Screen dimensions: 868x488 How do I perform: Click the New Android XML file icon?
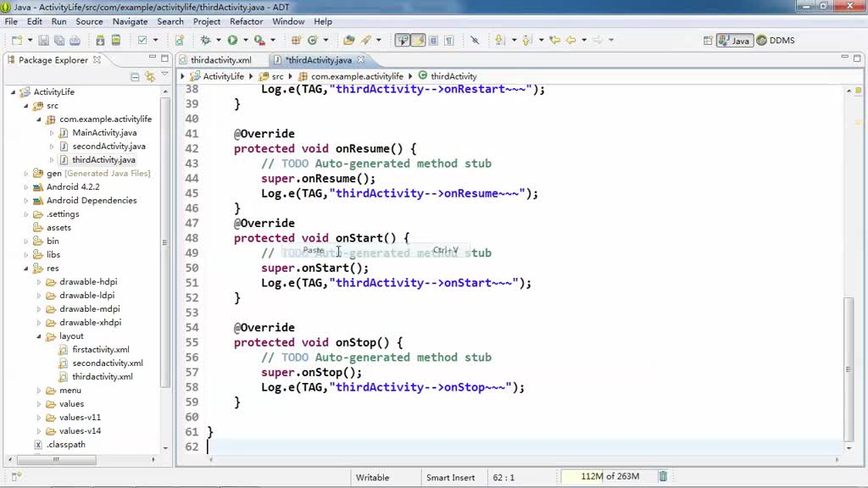[x=180, y=41]
